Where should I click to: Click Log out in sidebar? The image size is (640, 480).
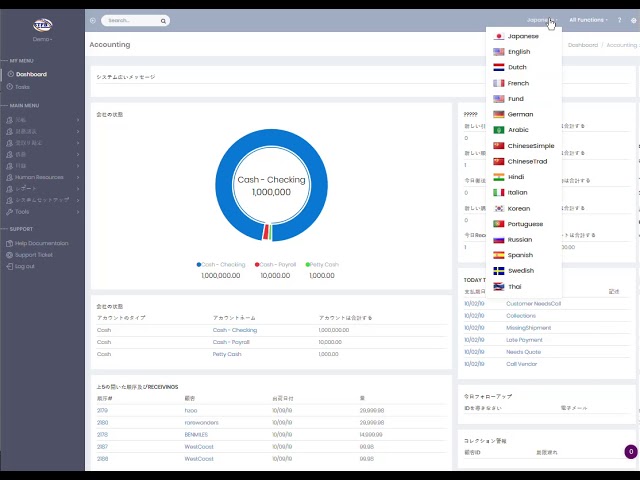(x=24, y=267)
